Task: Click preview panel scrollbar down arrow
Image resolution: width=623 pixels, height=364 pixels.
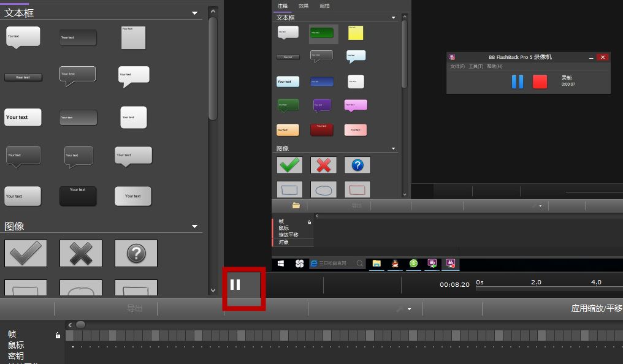Action: tap(405, 194)
